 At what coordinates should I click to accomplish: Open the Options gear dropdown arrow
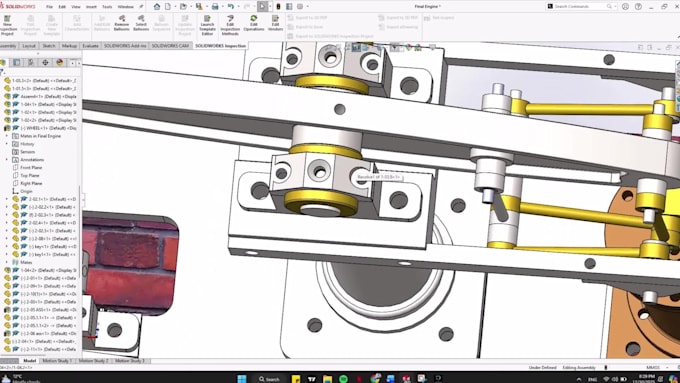(307, 7)
